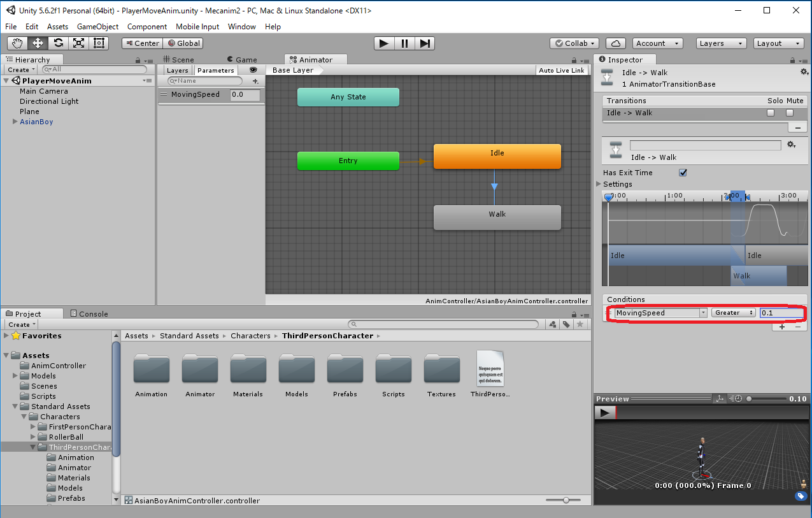
Task: Click the Auto Live Link button
Action: tap(561, 70)
